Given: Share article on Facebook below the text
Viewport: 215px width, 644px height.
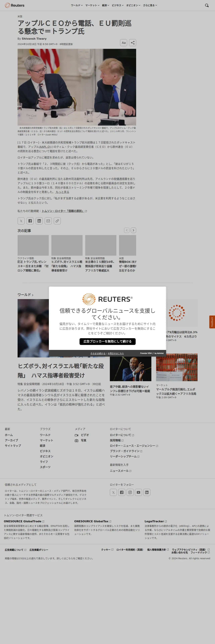Looking at the screenshot, I should point(30,221).
